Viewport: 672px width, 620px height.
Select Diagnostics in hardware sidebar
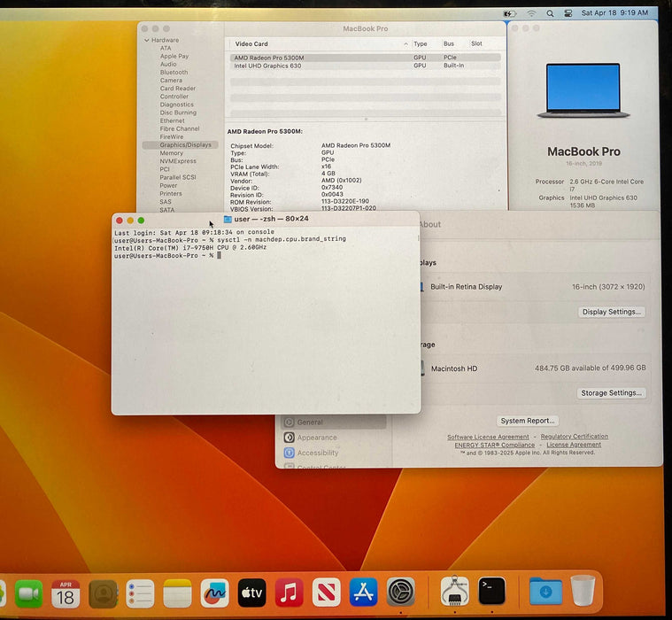[x=176, y=105]
